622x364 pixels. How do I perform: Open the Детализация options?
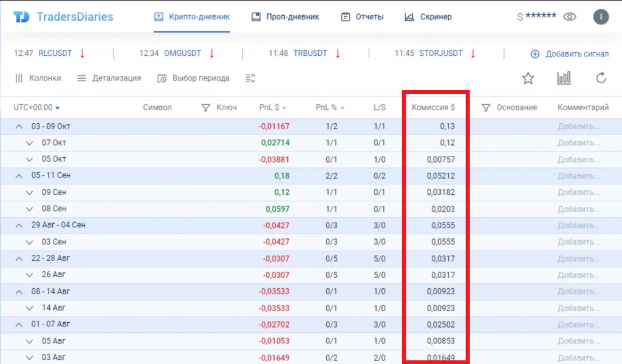(109, 78)
